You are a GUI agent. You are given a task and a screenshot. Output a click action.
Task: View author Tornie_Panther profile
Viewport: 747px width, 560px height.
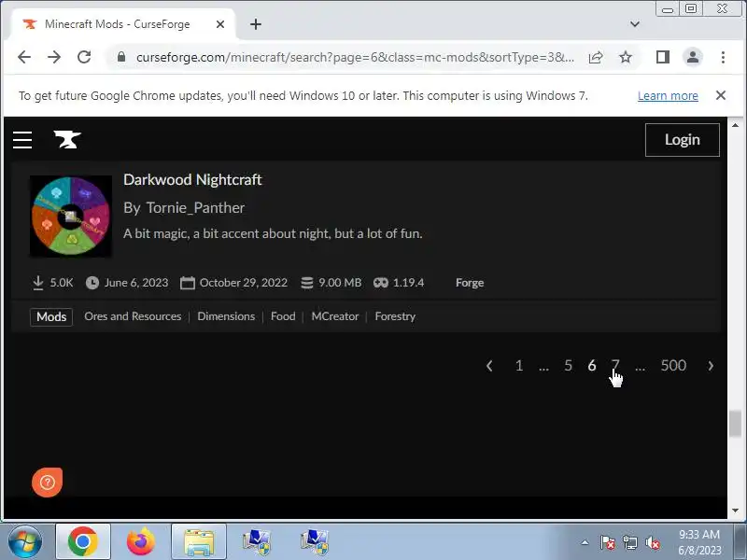tap(195, 207)
